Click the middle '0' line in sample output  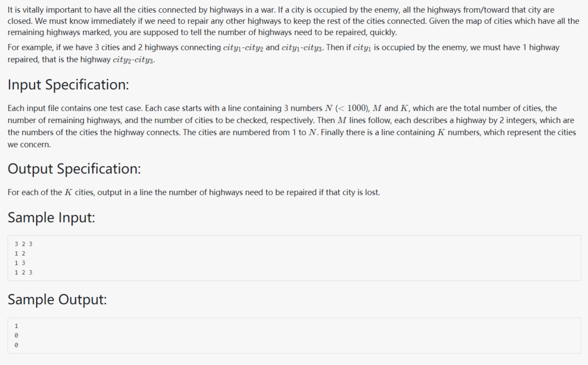click(16, 336)
